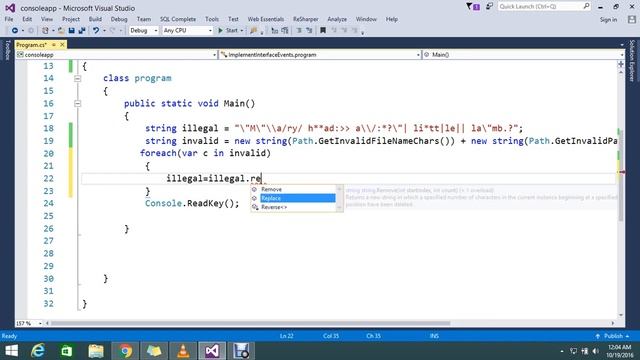Click the horizontal scrollbar thumb in the editor

click(x=250, y=323)
